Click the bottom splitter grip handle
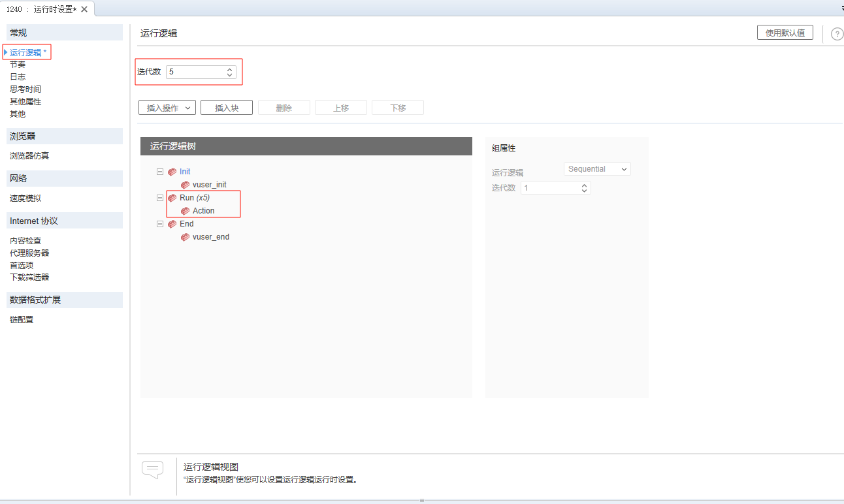 pos(422,500)
